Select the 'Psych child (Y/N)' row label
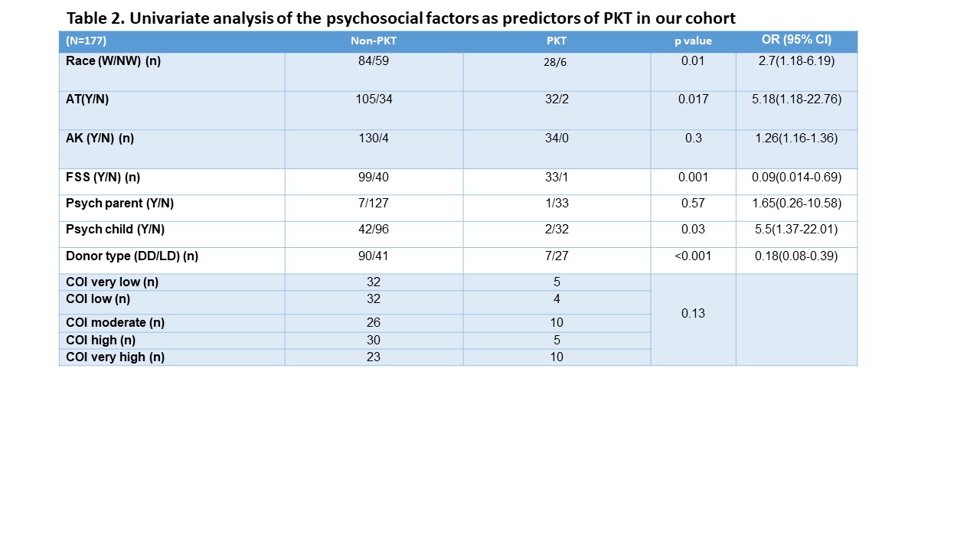The height and width of the screenshot is (551, 980). click(x=115, y=229)
